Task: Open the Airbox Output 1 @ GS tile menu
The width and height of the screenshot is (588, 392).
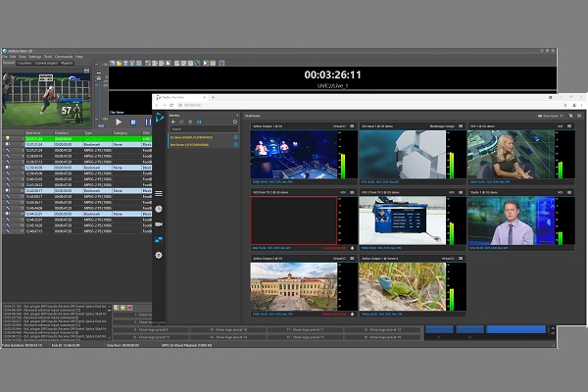Action: point(352,126)
